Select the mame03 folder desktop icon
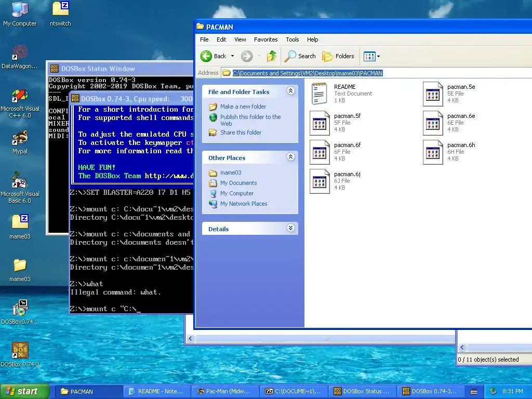532x399 pixels. coord(20,270)
